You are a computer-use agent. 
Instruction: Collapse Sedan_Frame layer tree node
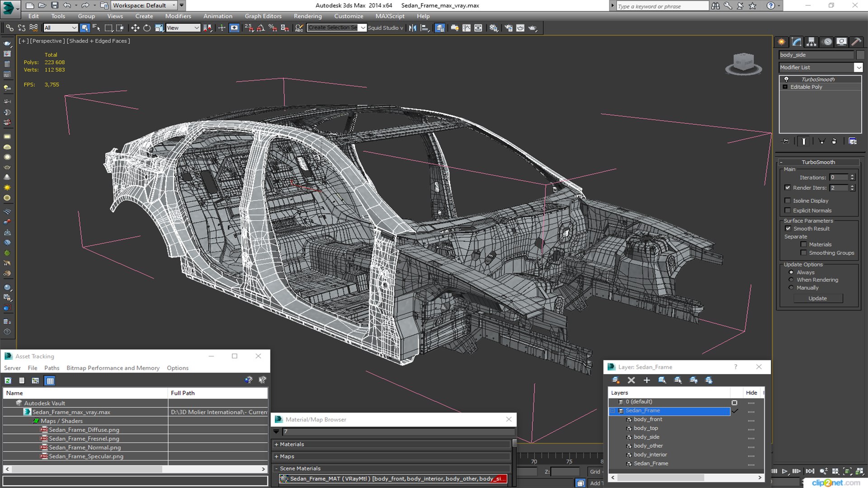pyautogui.click(x=613, y=411)
